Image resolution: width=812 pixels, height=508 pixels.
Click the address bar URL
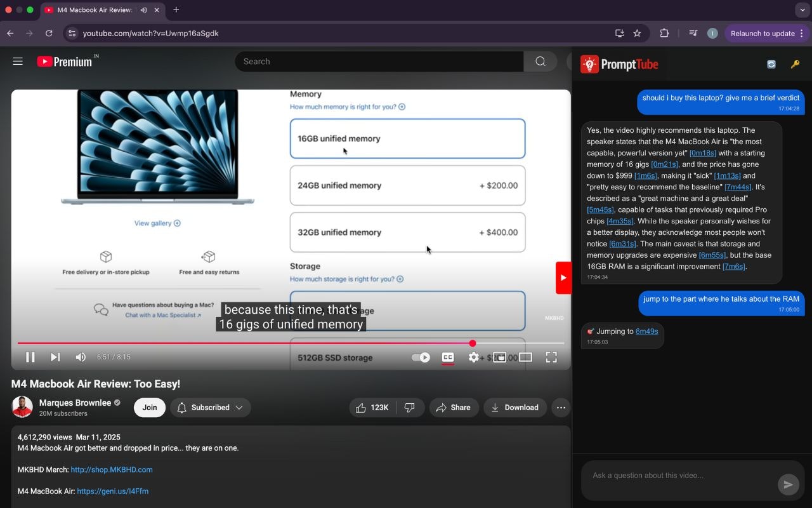pyautogui.click(x=151, y=33)
